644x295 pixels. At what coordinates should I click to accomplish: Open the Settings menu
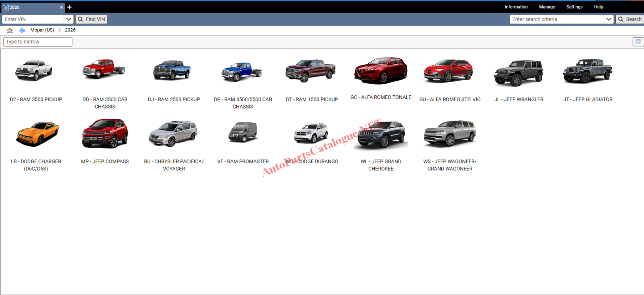point(574,7)
